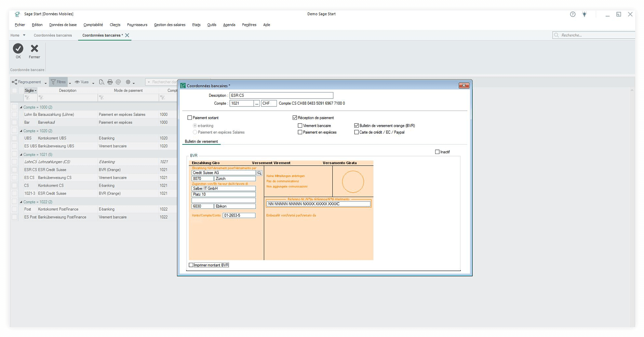Switch to first Coordonnées bancaires tab
This screenshot has height=337, width=644.
point(53,35)
